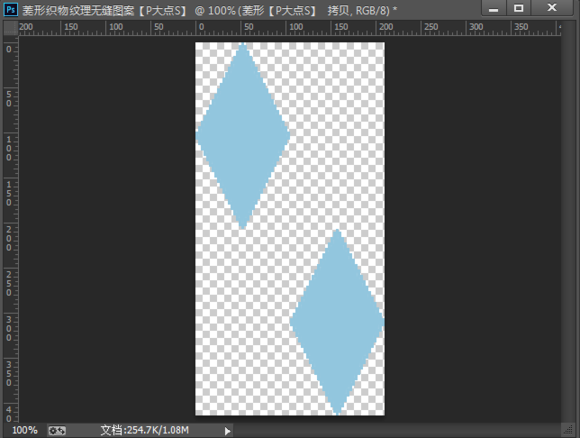Click the 100% zoom level field
580x438 pixels.
(25, 430)
